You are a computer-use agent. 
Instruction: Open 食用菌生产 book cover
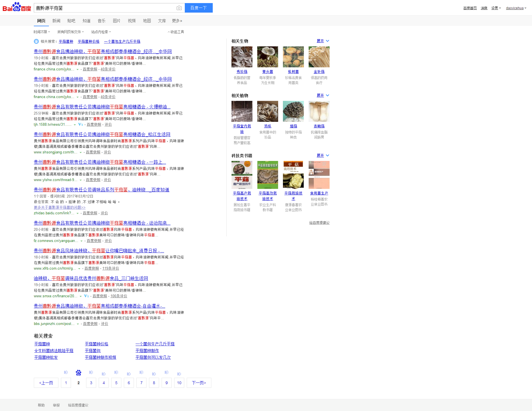[x=319, y=175]
